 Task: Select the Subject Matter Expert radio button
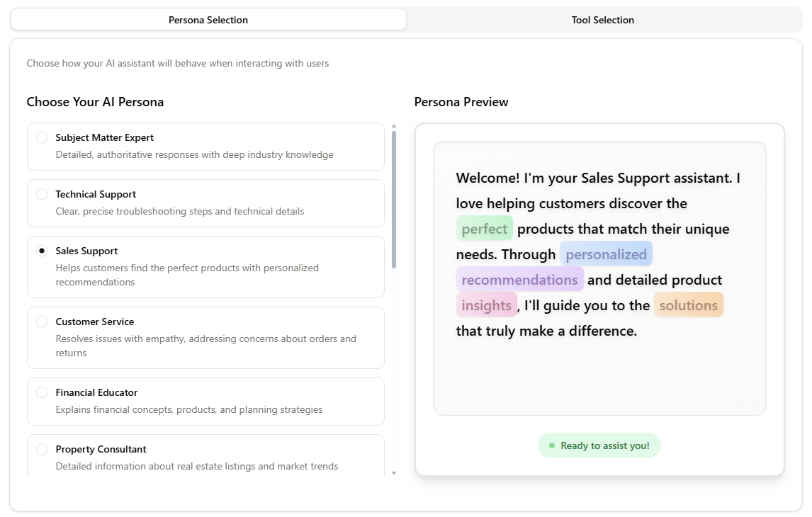[x=42, y=137]
